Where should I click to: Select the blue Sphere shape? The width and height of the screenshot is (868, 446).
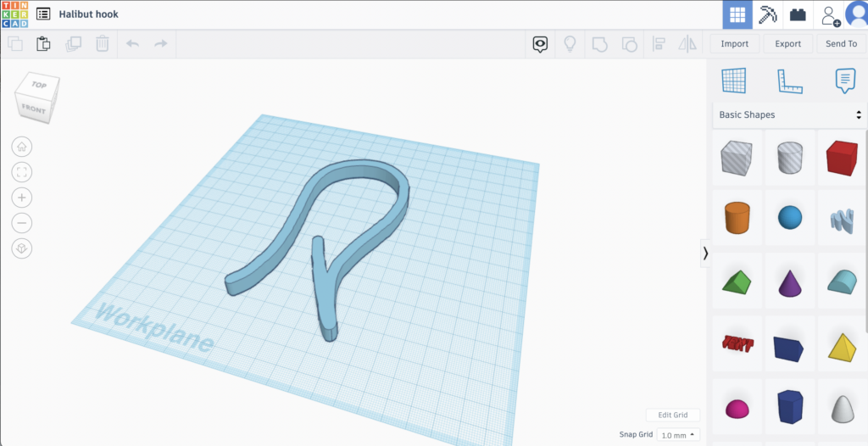coord(790,218)
